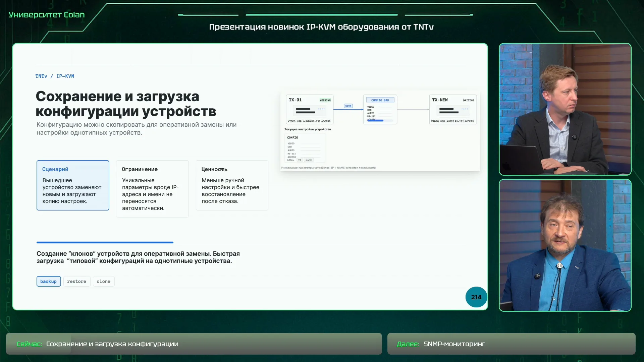Click the top speaker video thumbnail
The width and height of the screenshot is (644, 362).
[x=565, y=109]
